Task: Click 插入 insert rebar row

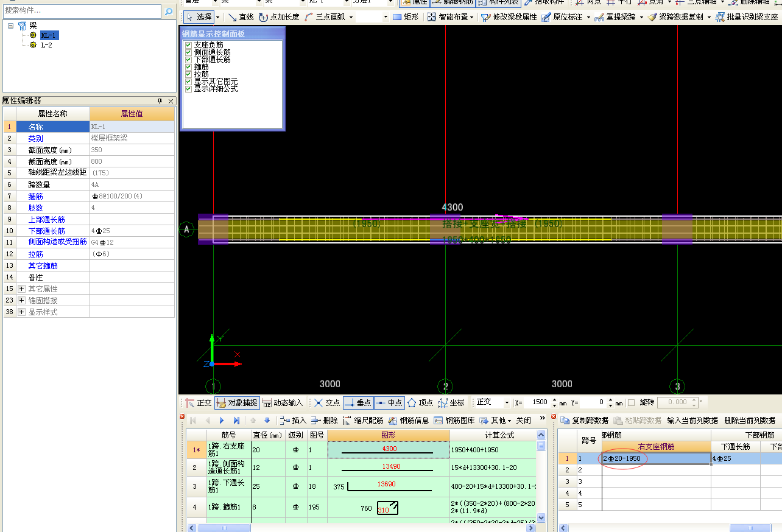Action: coord(293,421)
